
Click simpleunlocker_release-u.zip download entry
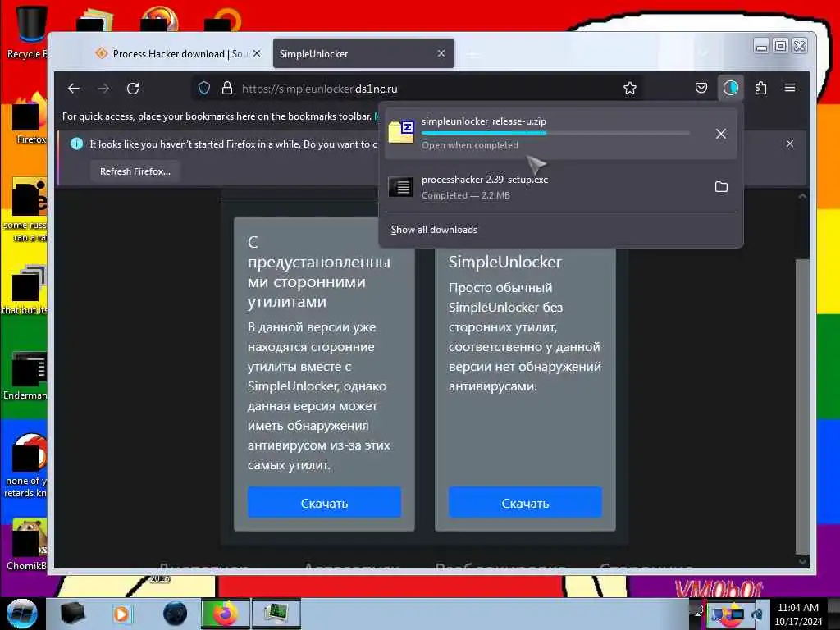tap(559, 133)
